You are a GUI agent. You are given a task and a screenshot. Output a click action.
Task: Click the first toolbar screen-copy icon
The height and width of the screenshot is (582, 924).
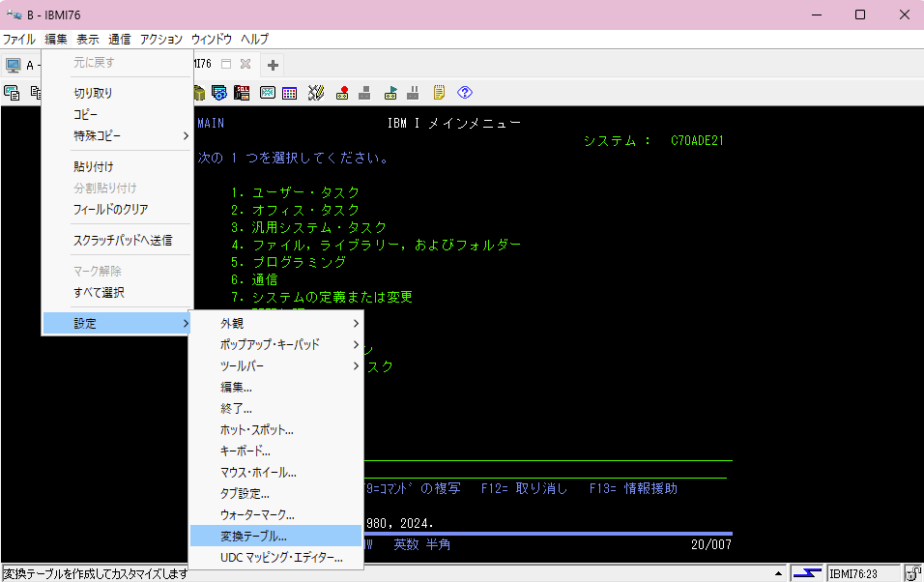point(12,93)
